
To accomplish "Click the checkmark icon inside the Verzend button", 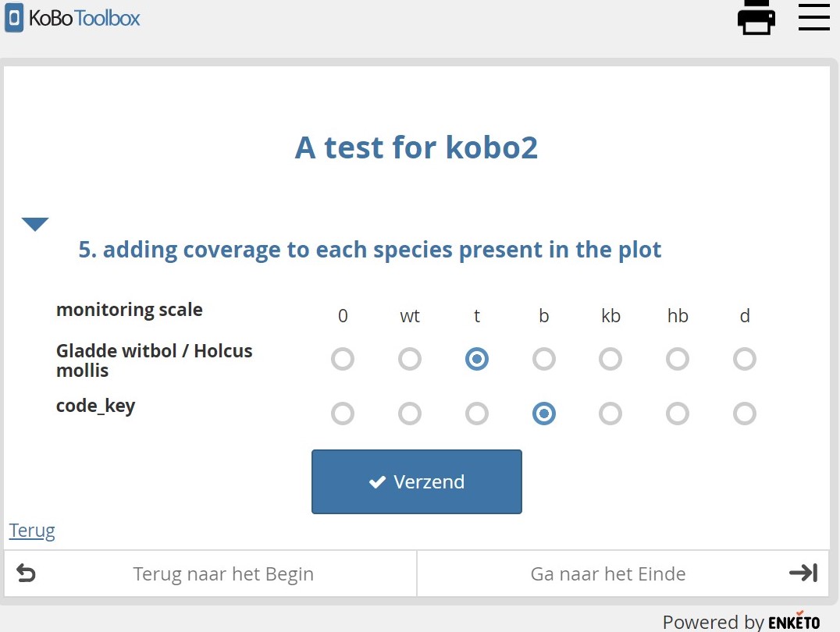I will 377,481.
